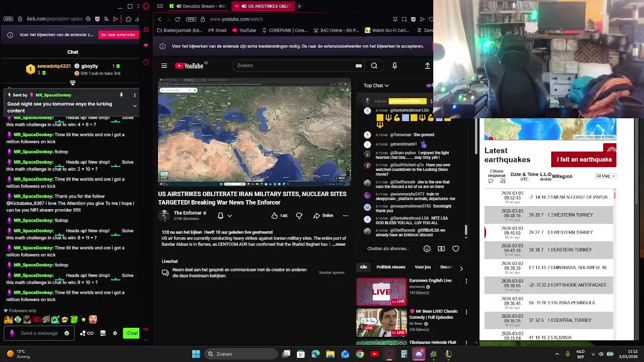
Task: Open livechat in new window via Venster openen
Action: tap(332, 273)
